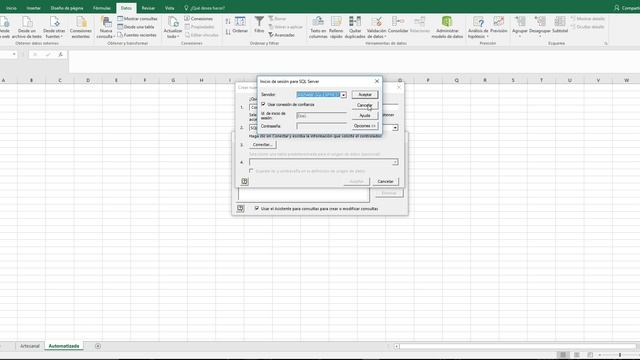Close SQL Server login dialog
Screen dimensions: 640x360
377,81
